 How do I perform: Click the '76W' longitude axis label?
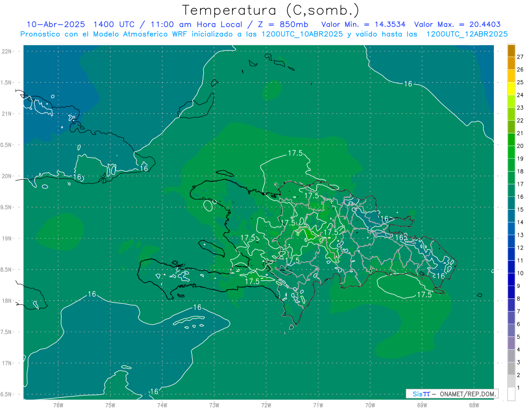(58, 405)
